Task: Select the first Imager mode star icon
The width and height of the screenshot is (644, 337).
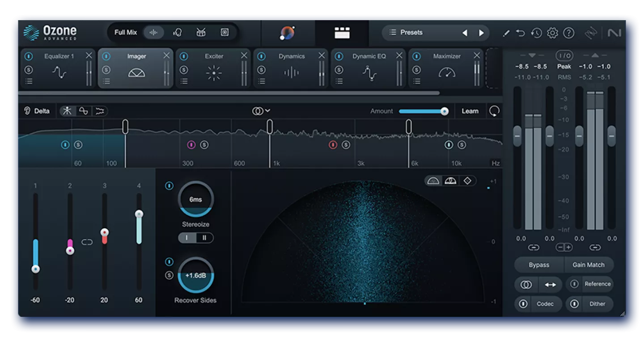Action: tap(67, 111)
